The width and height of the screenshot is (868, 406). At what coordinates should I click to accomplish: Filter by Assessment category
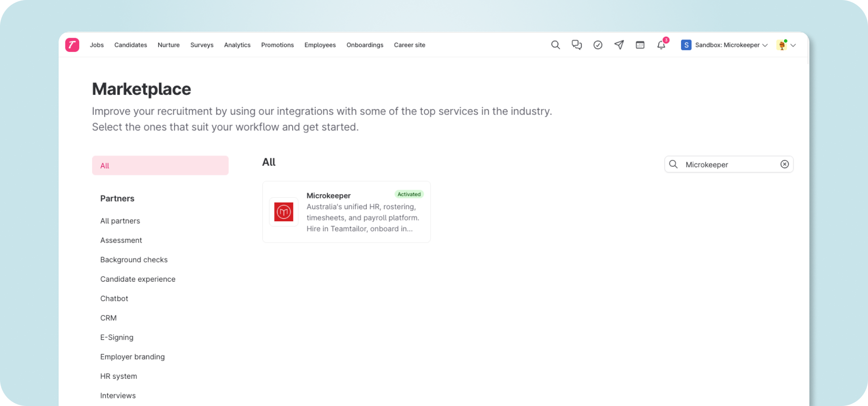121,240
